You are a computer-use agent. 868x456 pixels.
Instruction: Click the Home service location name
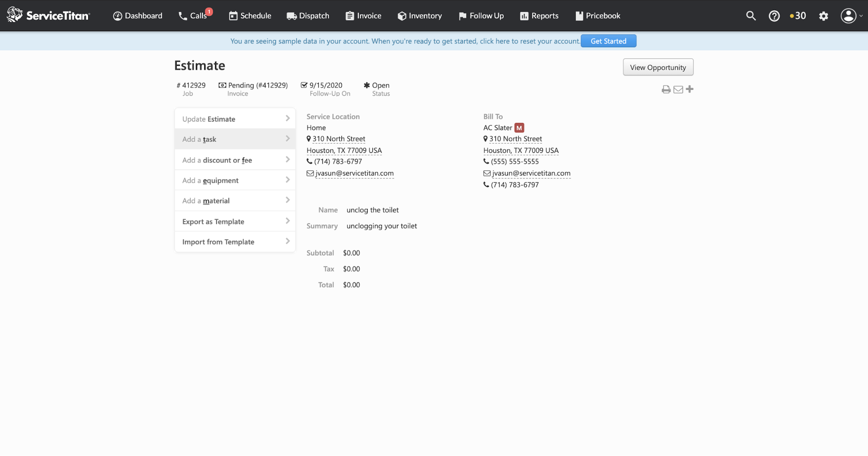316,128
